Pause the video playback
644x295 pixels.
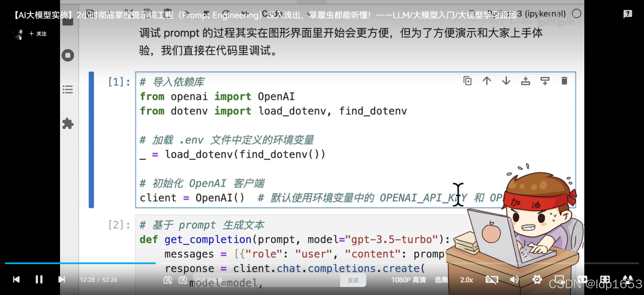39,280
